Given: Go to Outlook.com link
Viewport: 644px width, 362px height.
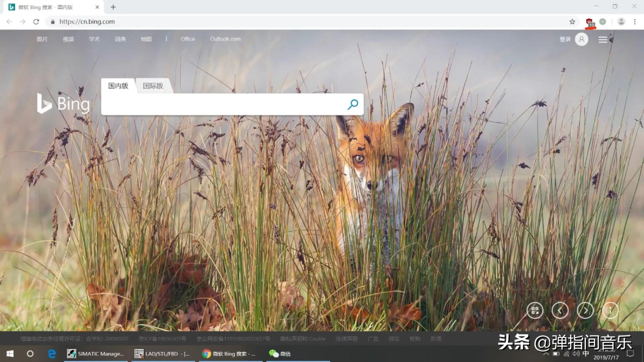Looking at the screenshot, I should pos(225,39).
